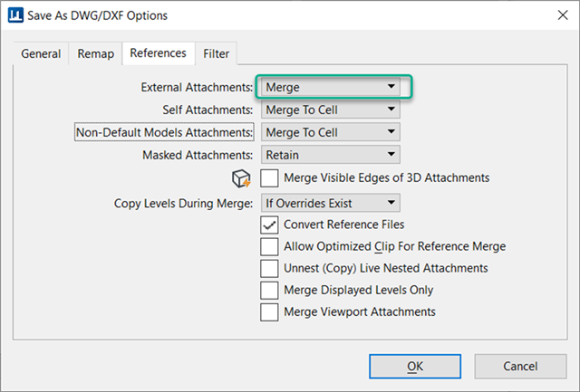Open the External Attachments dropdown

(x=330, y=87)
